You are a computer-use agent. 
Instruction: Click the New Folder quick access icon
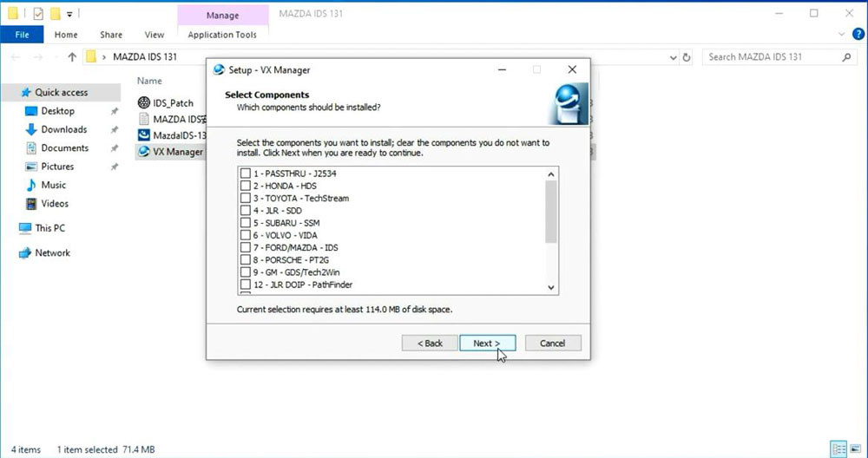click(x=56, y=14)
